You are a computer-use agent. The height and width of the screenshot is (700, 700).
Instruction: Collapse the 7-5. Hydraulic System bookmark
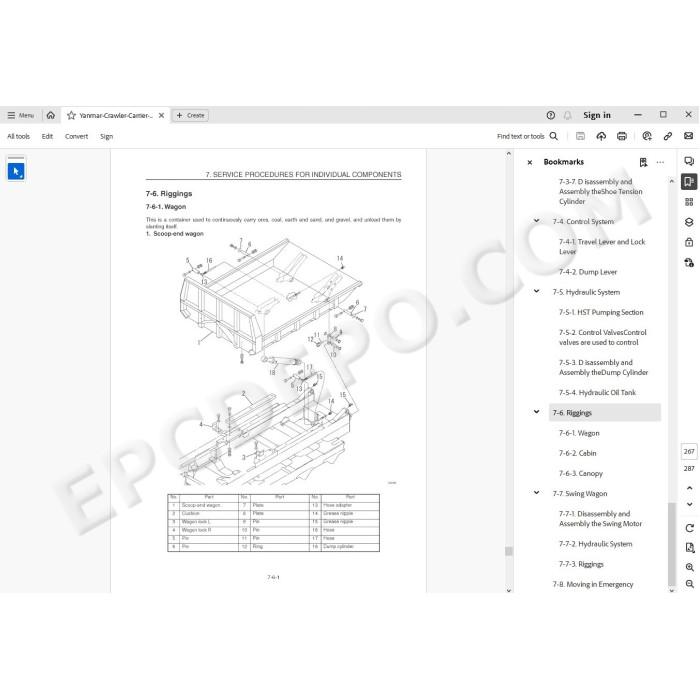point(537,292)
